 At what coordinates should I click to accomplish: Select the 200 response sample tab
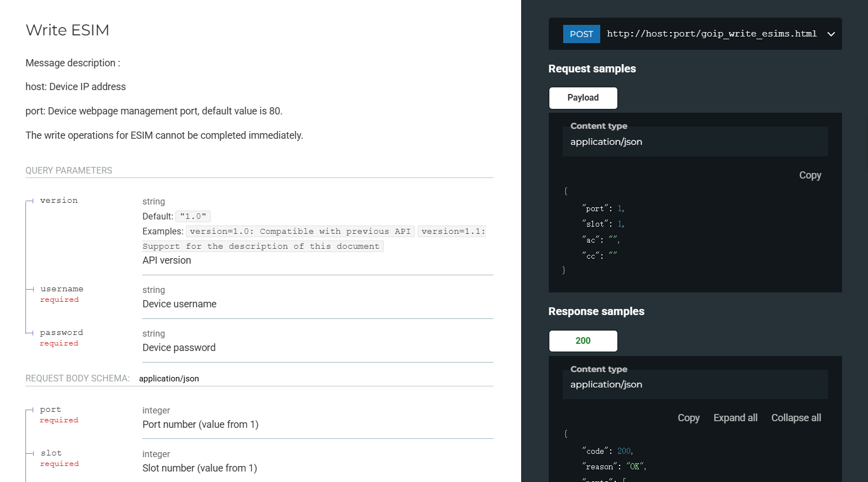click(583, 341)
